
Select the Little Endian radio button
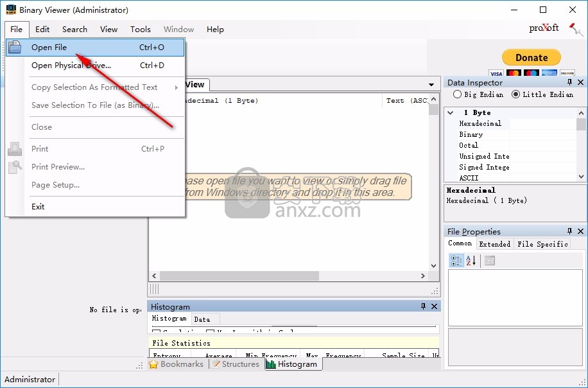tap(516, 94)
